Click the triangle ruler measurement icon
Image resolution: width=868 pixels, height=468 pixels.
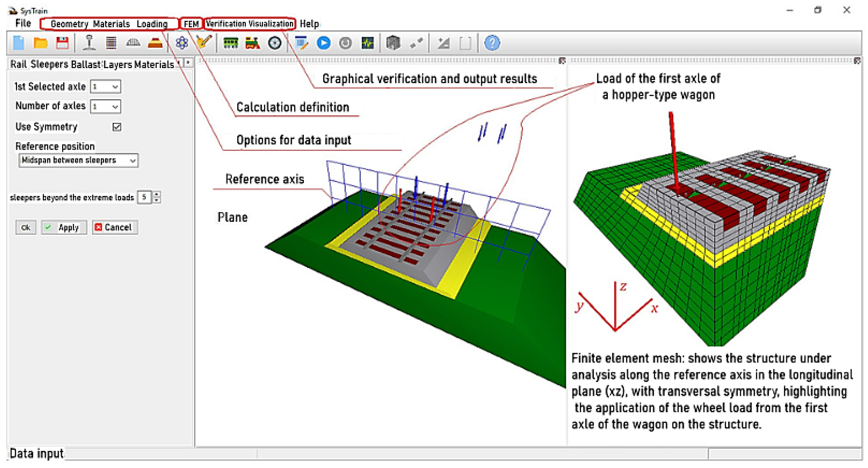tap(443, 43)
